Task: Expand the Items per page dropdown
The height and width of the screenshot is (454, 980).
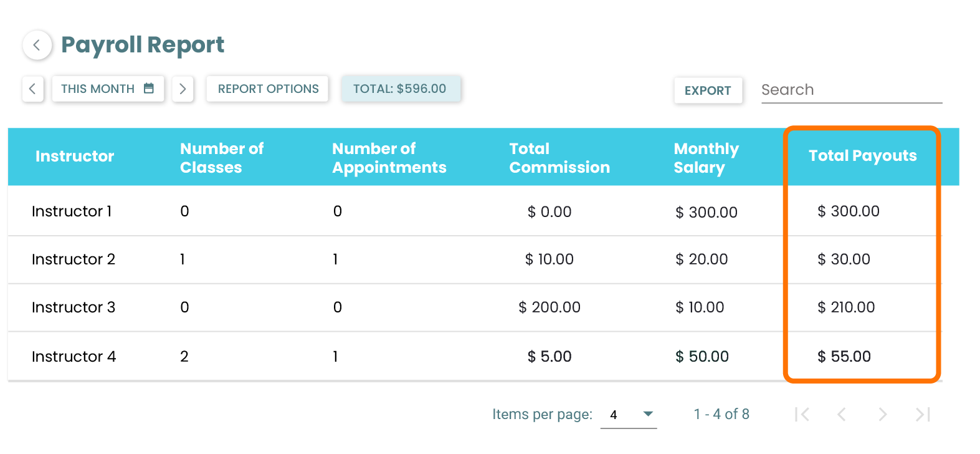Action: tap(629, 415)
